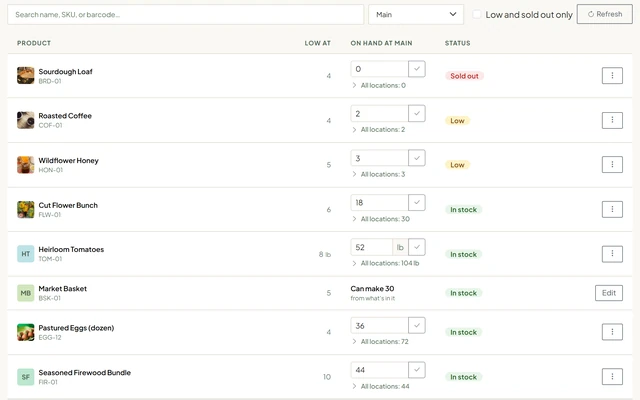Edit on-hand quantity for Seasoned Firewood Bundle

coord(379,370)
